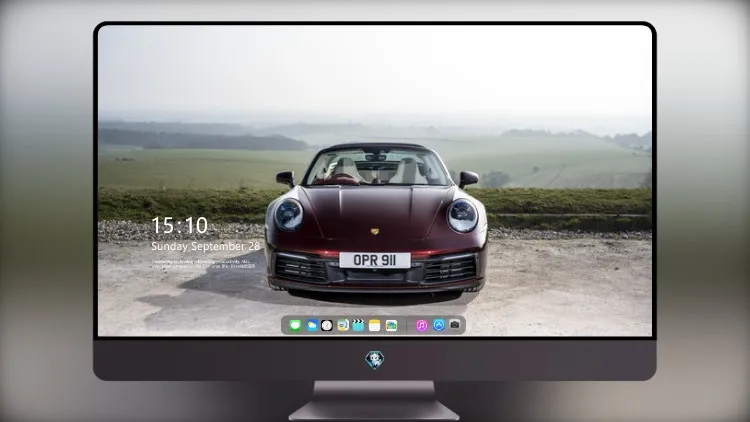Open the Weather app in dock
The image size is (750, 422).
pyautogui.click(x=312, y=325)
